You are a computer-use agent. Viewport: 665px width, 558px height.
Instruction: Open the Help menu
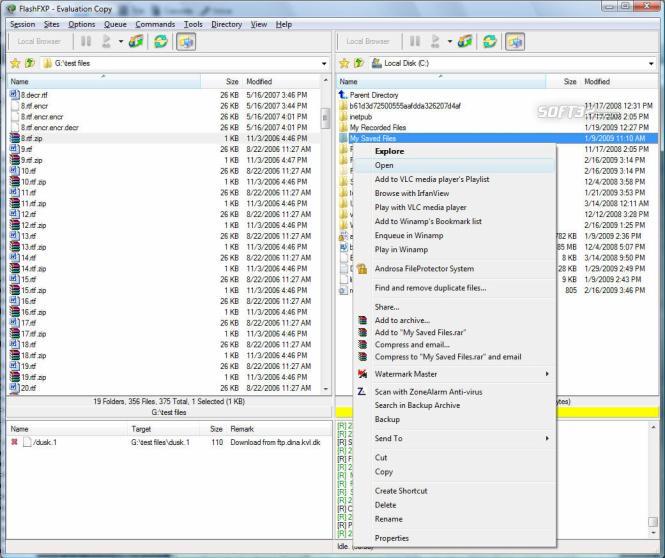click(284, 24)
